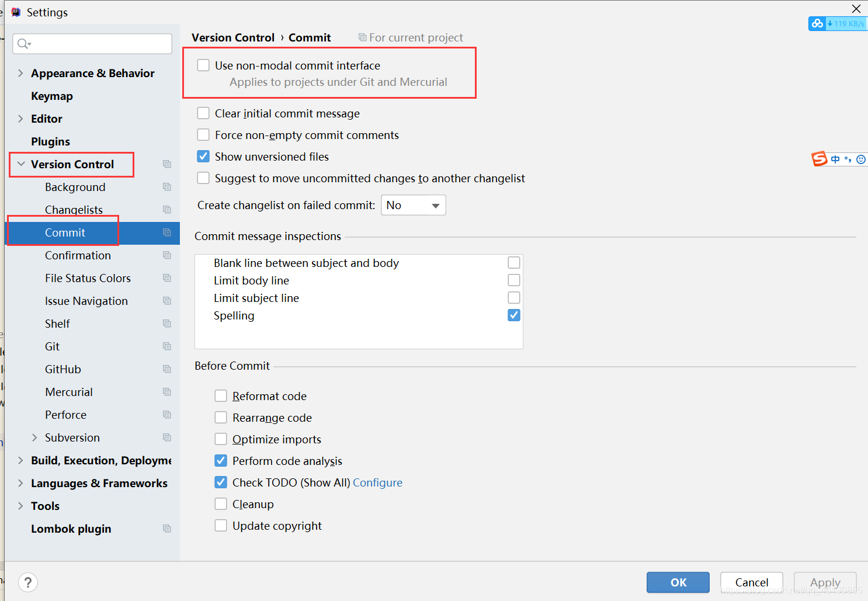Expand Build, Execution, Deployment section

pos(20,460)
